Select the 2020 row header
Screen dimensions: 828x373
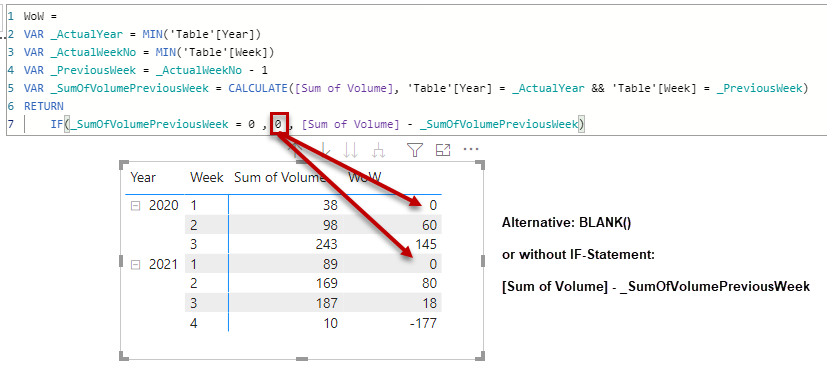(164, 206)
